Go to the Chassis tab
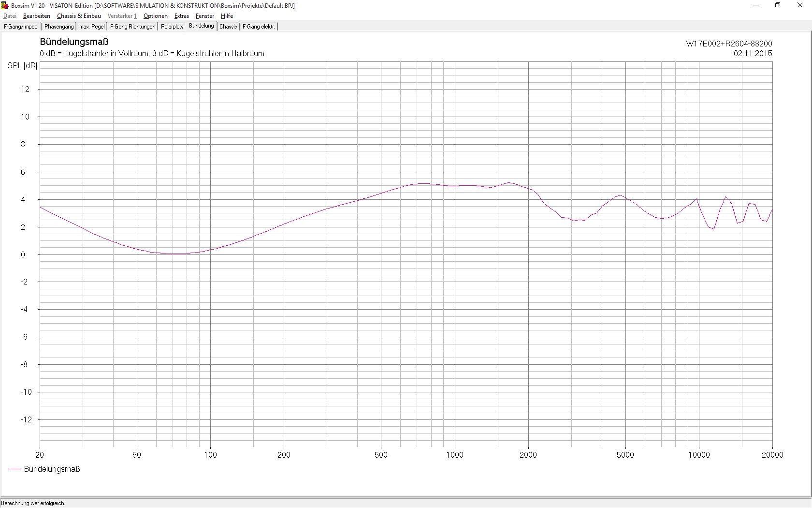The height and width of the screenshot is (508, 812). tap(228, 27)
